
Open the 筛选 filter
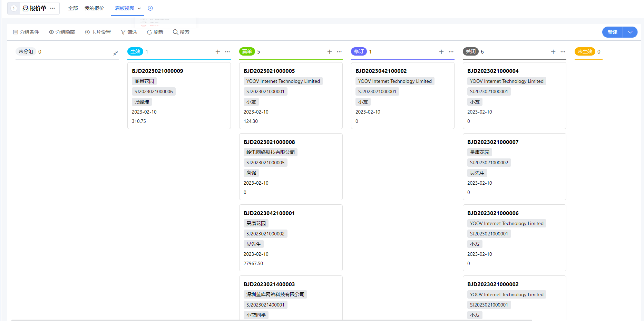pyautogui.click(x=129, y=32)
